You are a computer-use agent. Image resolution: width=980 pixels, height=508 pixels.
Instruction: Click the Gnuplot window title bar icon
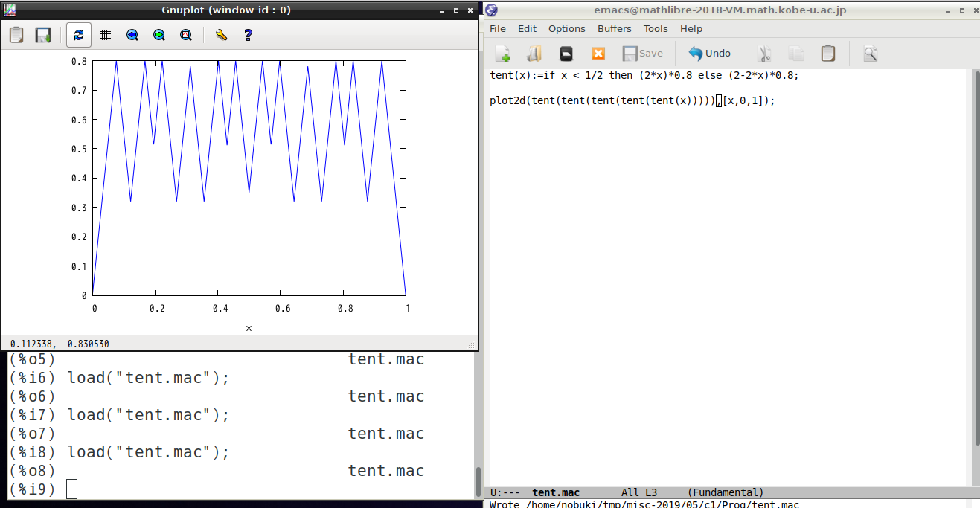9,10
